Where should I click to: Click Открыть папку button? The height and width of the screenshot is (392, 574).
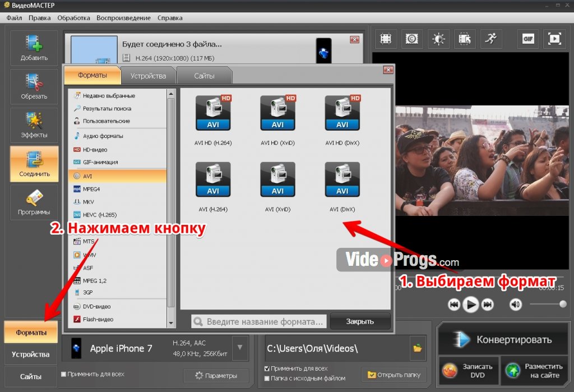[x=394, y=375]
